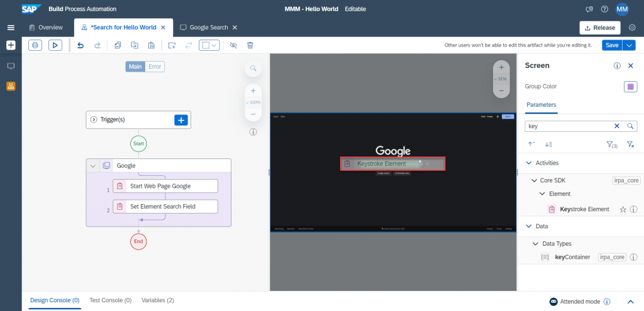This screenshot has height=311, width=644.
Task: Expand the bottom console panel
Action: 631,302
